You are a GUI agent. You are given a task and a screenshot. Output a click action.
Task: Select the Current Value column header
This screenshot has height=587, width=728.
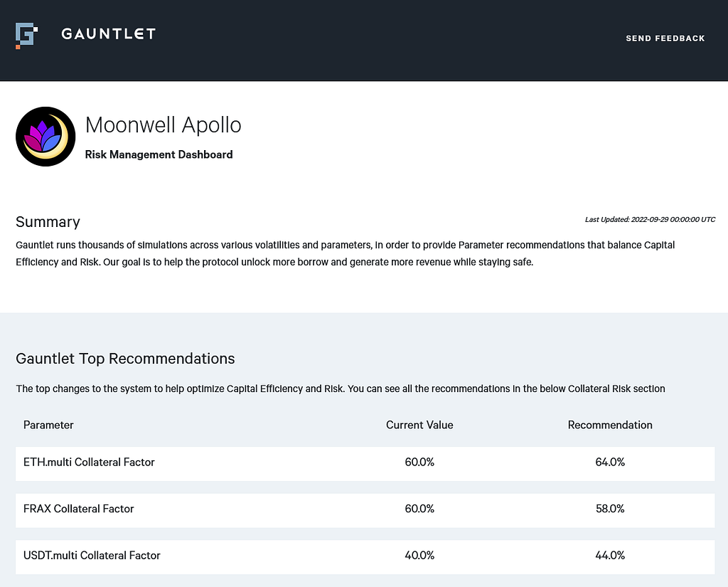tap(419, 425)
